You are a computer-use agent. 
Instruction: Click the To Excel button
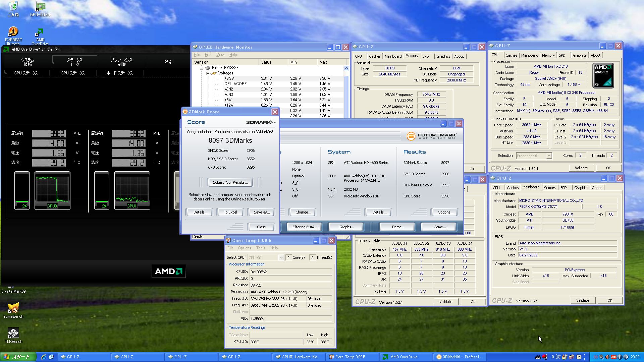pyautogui.click(x=230, y=212)
